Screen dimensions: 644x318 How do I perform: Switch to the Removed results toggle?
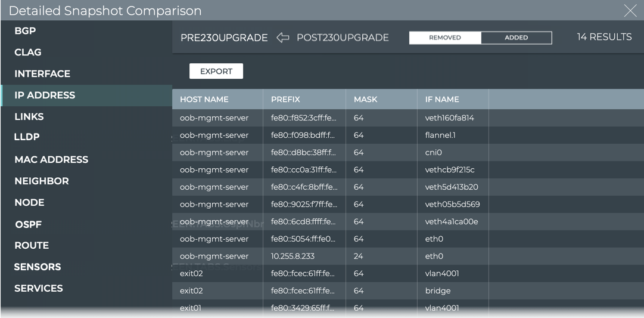(445, 38)
